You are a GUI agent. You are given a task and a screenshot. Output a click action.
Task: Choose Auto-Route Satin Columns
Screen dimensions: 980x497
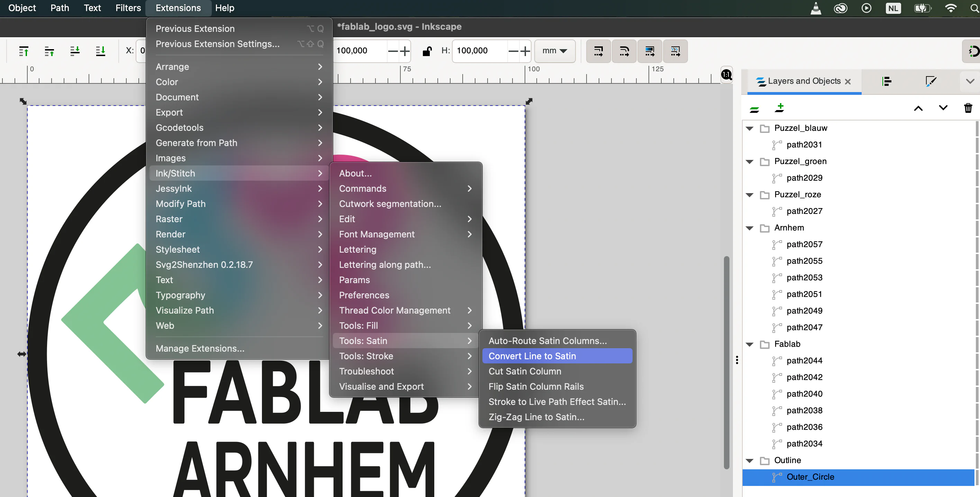557,341
